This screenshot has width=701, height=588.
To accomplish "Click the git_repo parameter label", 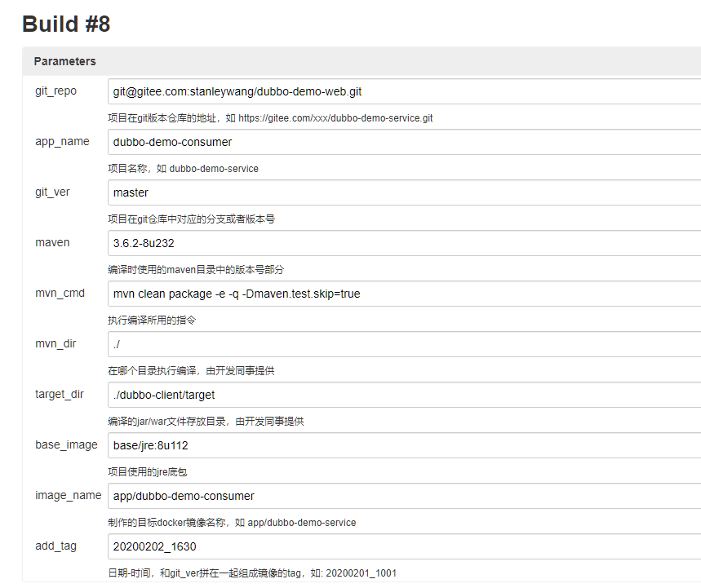I will (x=55, y=91).
